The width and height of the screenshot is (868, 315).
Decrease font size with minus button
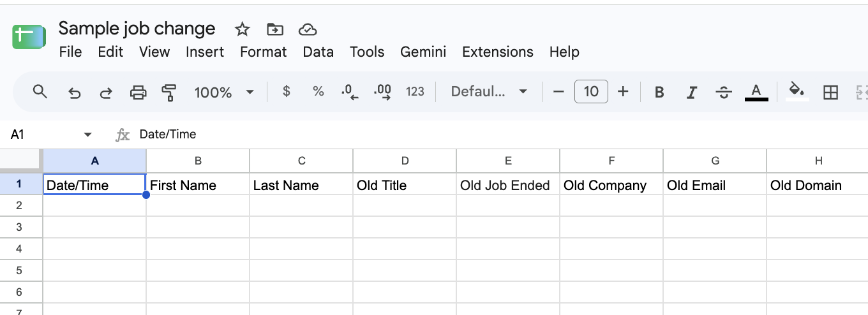point(559,92)
